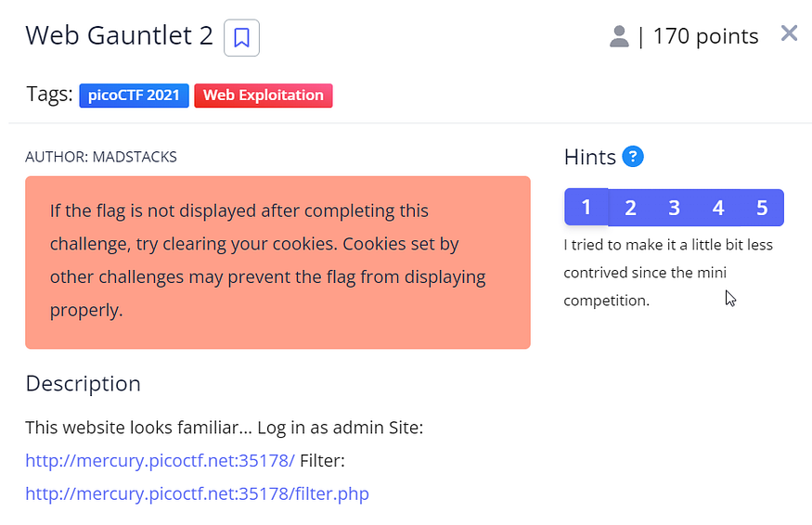The height and width of the screenshot is (525, 812).
Task: Click the Description heading
Action: (83, 384)
